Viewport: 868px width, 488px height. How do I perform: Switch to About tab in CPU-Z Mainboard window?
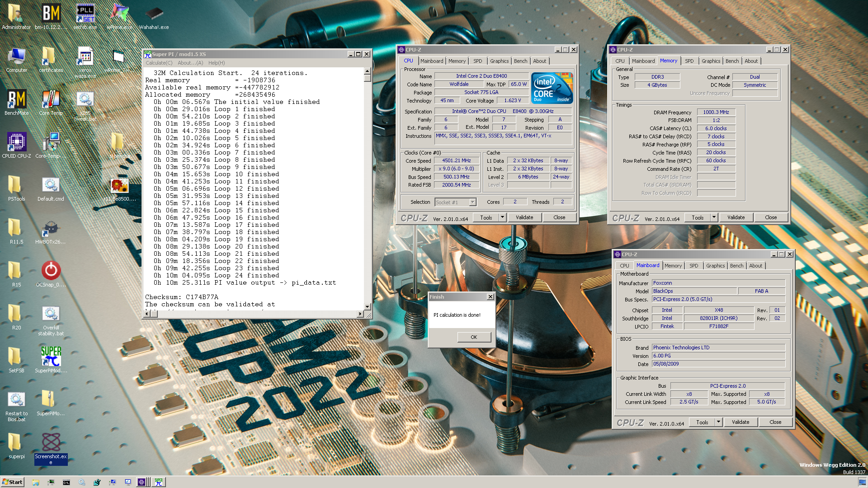(x=755, y=266)
